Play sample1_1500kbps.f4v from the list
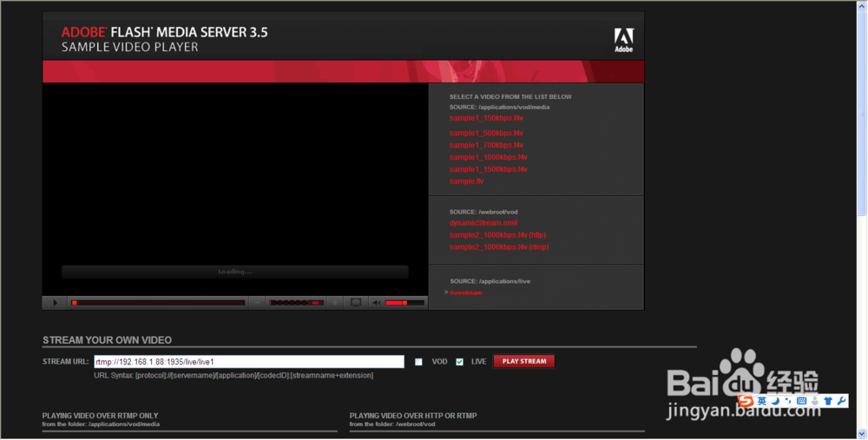868x440 pixels. pyautogui.click(x=488, y=169)
